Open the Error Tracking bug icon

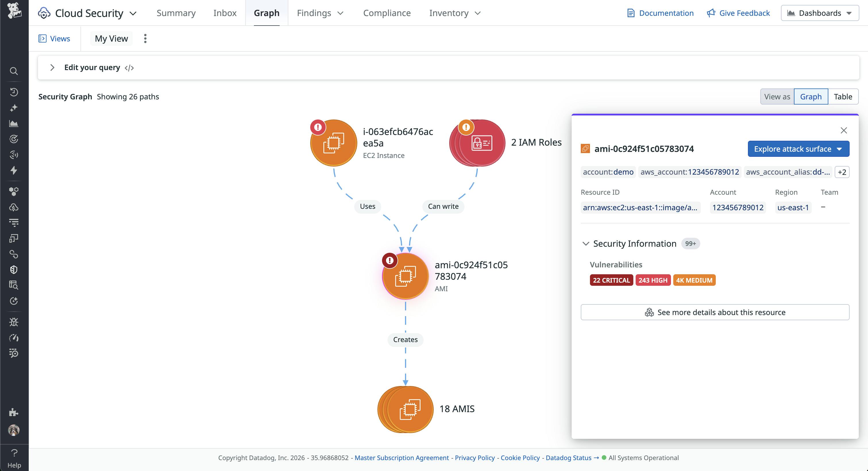pos(14,322)
